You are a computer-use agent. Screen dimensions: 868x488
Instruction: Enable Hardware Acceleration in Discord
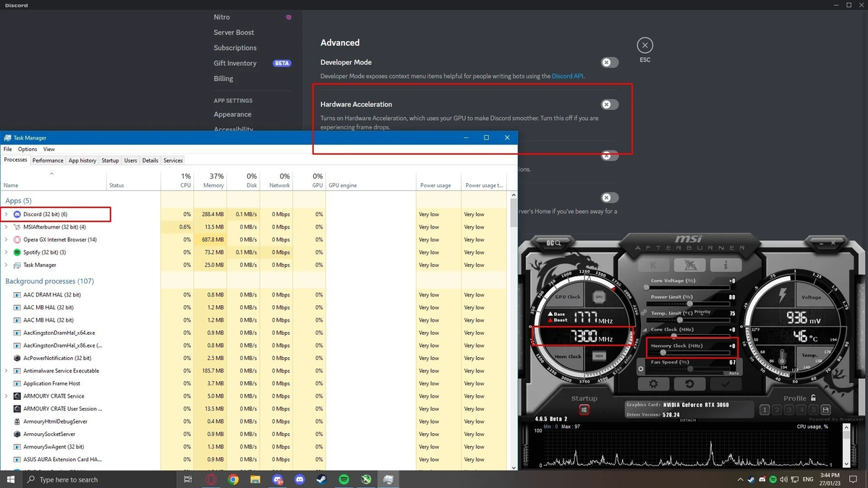click(x=609, y=104)
